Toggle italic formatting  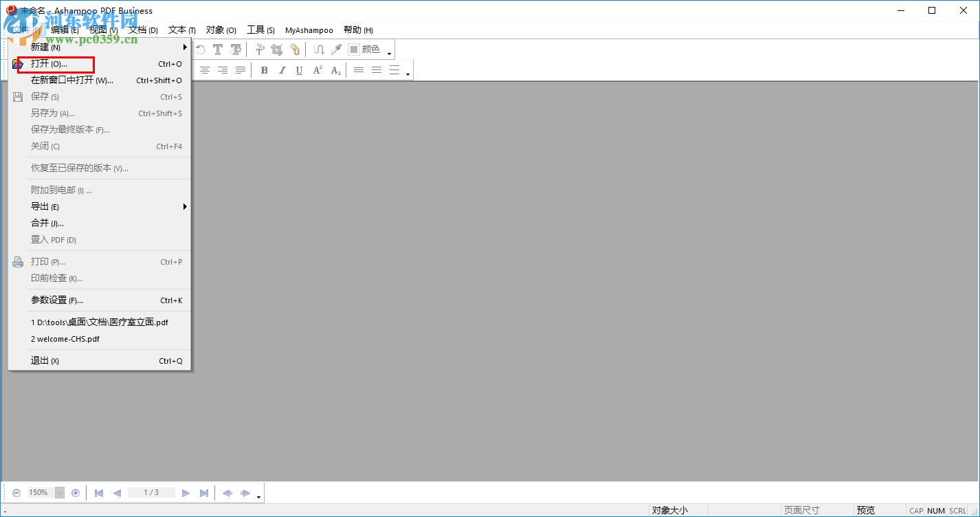coord(282,70)
